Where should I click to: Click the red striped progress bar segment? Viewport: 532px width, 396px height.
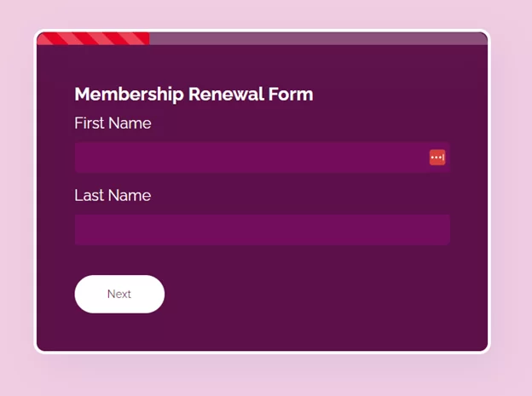pos(93,38)
